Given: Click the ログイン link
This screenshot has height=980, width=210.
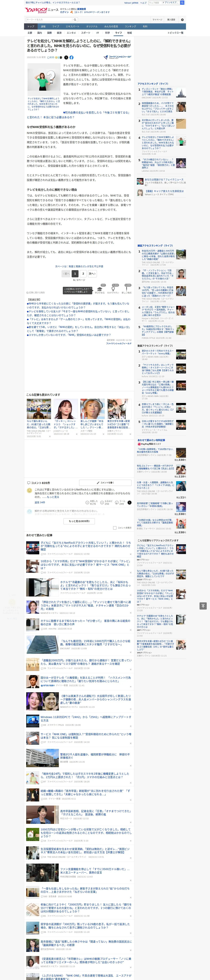Looking at the screenshot, I should 64,12.
